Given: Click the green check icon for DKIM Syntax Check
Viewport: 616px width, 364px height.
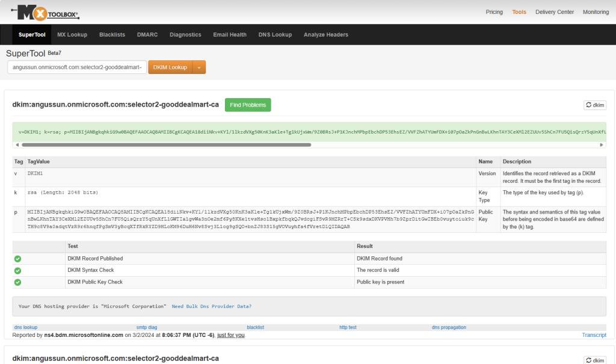Looking at the screenshot, I should point(18,270).
